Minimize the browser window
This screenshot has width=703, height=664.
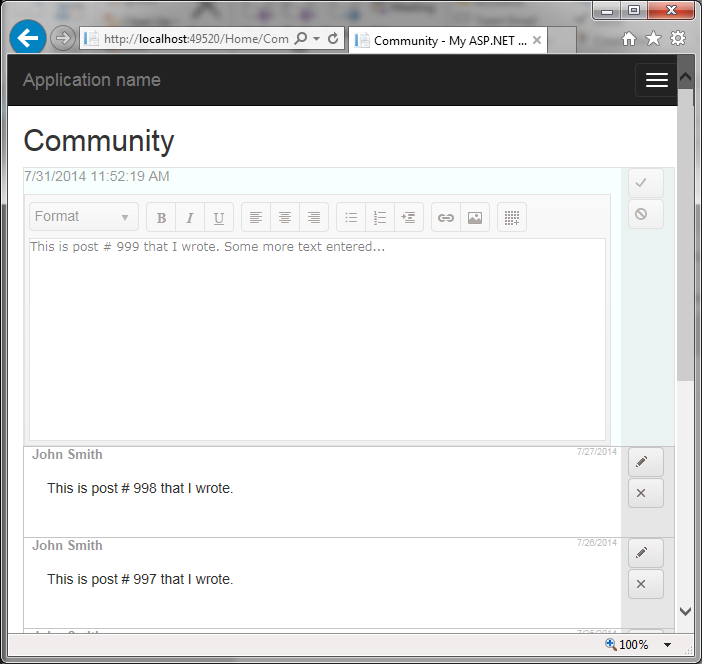tap(607, 11)
